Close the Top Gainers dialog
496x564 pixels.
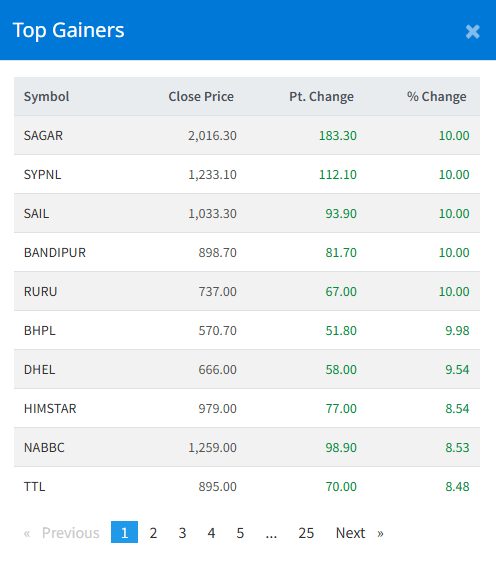pos(472,32)
